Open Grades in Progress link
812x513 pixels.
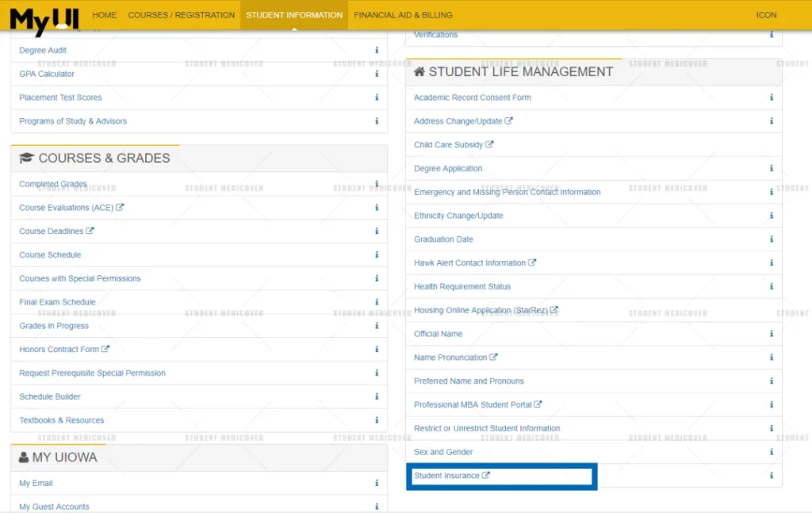[x=54, y=326]
